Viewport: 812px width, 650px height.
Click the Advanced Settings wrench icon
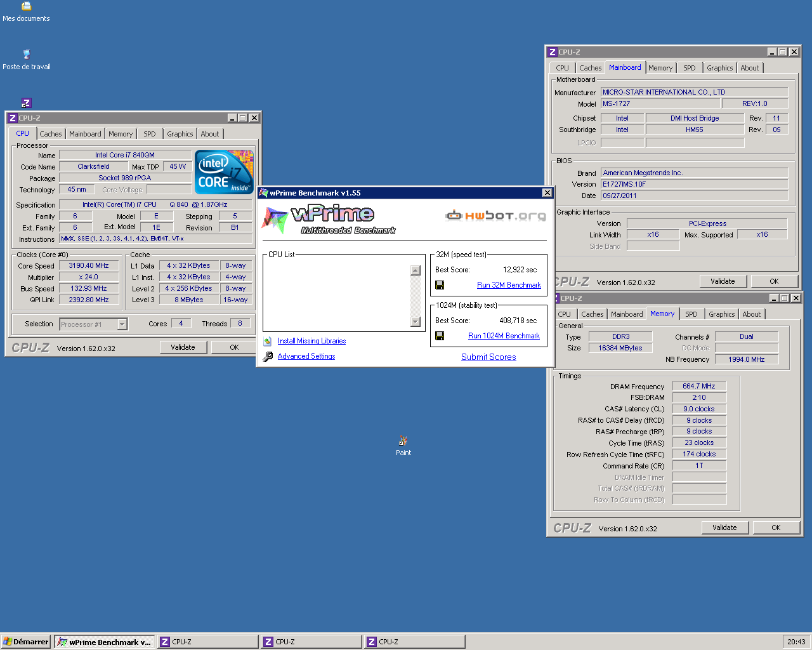pos(268,356)
